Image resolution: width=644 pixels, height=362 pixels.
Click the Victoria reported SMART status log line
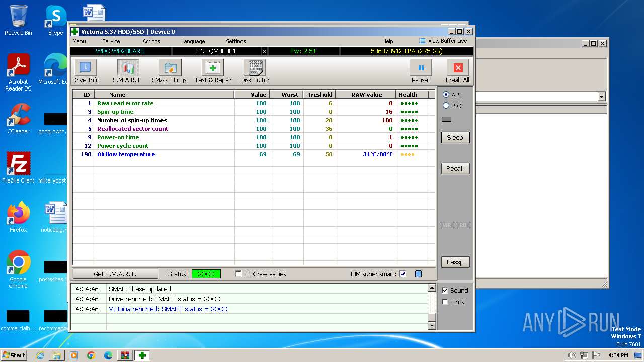pos(168,309)
